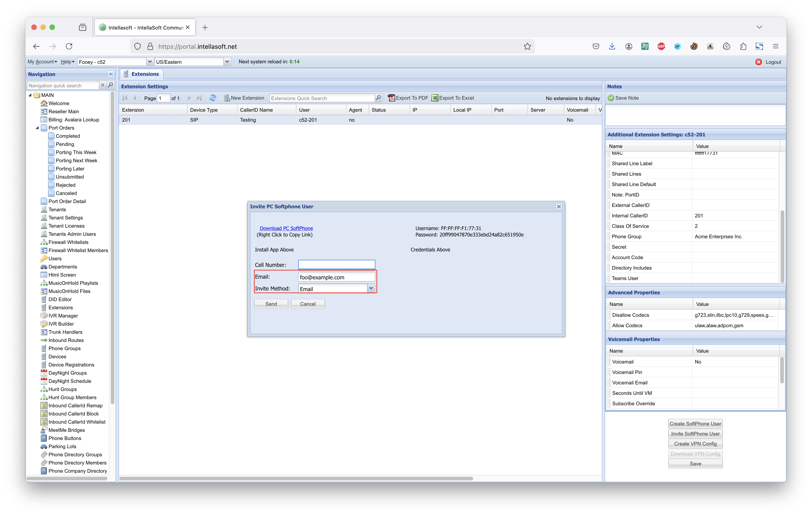Click the New Extension toolbar button
Screen dimensions: 812x516
tap(244, 98)
